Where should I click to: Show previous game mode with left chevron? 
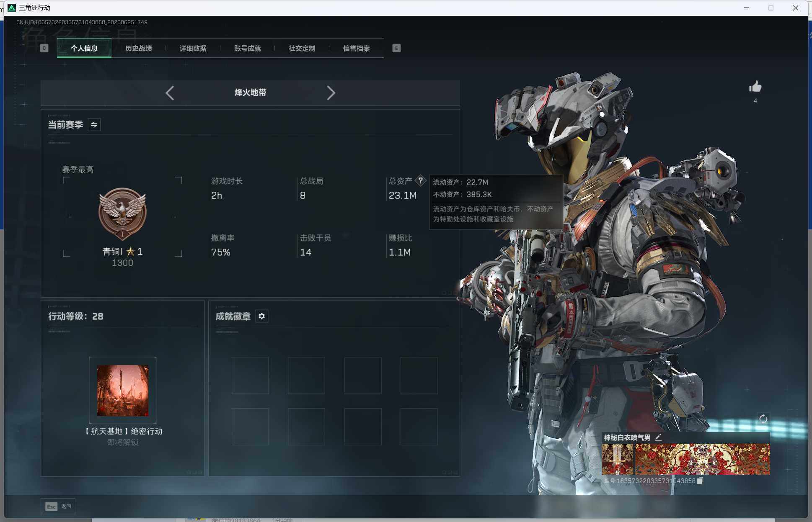point(170,93)
